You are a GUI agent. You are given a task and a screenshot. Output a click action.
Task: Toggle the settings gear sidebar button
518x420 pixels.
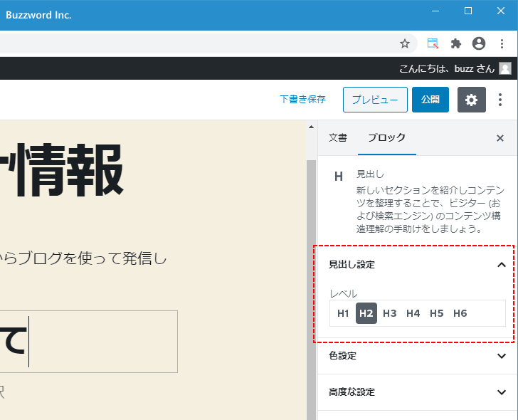coord(472,100)
